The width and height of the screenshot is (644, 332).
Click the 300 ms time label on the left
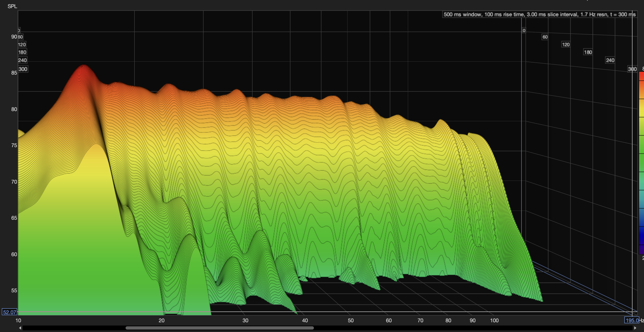[x=23, y=69]
